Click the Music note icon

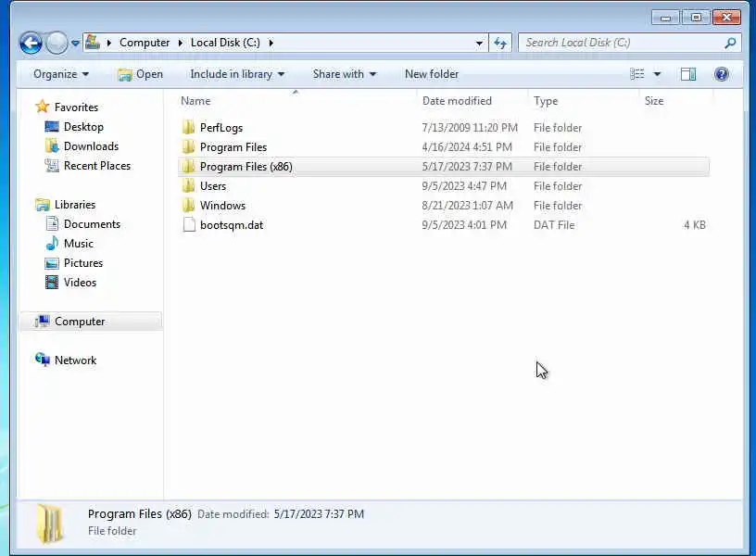52,243
